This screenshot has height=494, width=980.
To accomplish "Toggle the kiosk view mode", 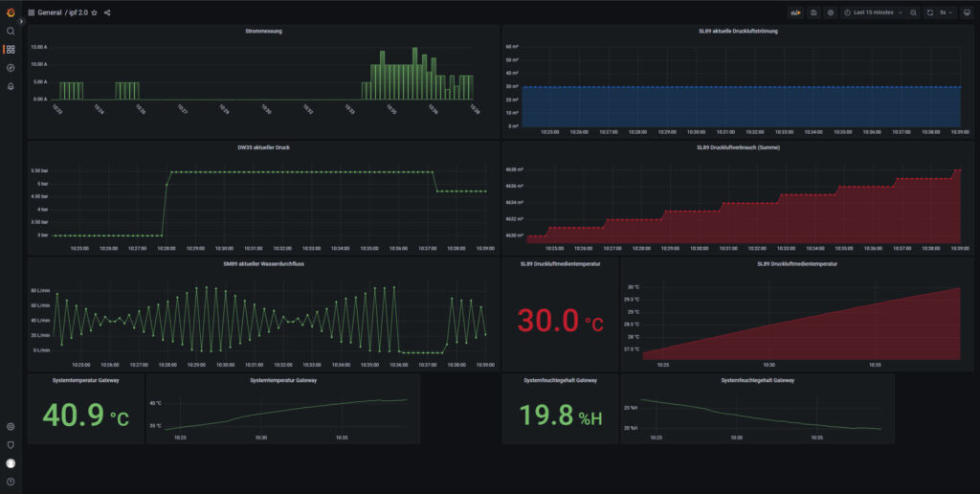I will point(967,12).
